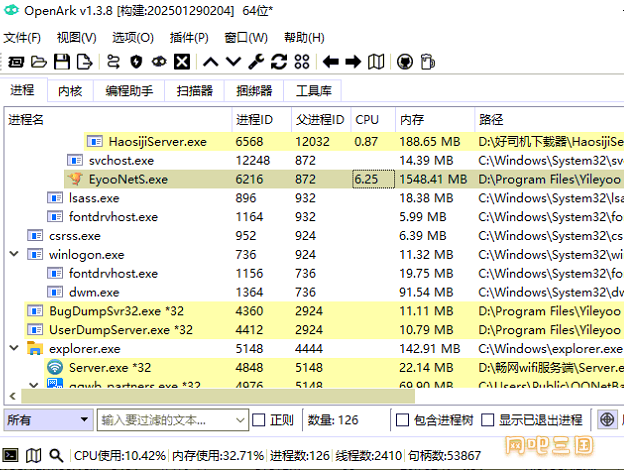
Task: Open the 插件(P) menu
Action: click(189, 38)
